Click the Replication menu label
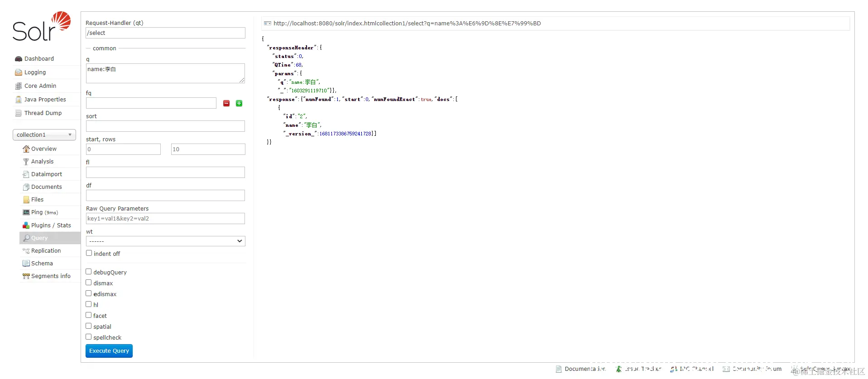Screen dimensions: 868x379 point(46,251)
